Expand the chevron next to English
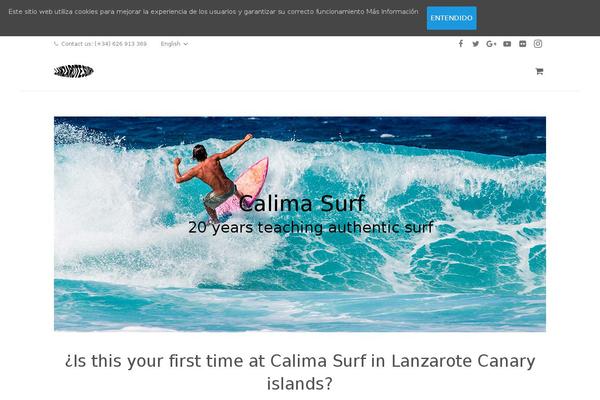Image resolution: width=600 pixels, height=400 pixels. coord(186,44)
